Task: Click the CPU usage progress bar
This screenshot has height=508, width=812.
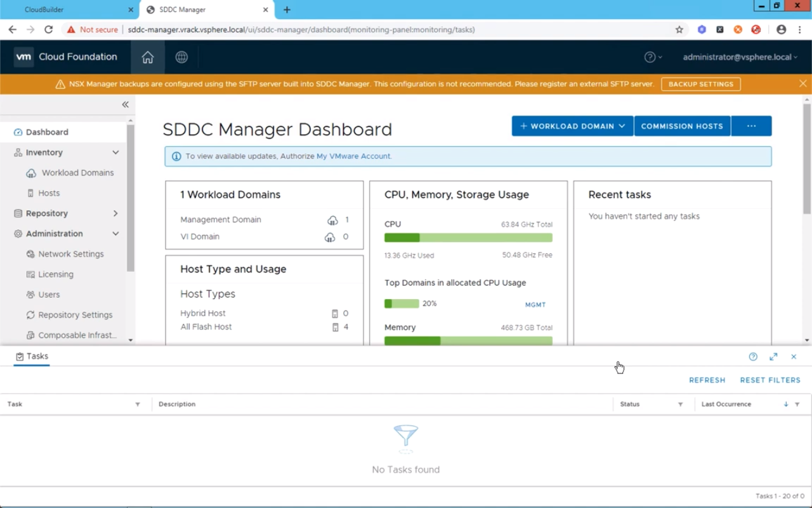Action: pos(468,237)
